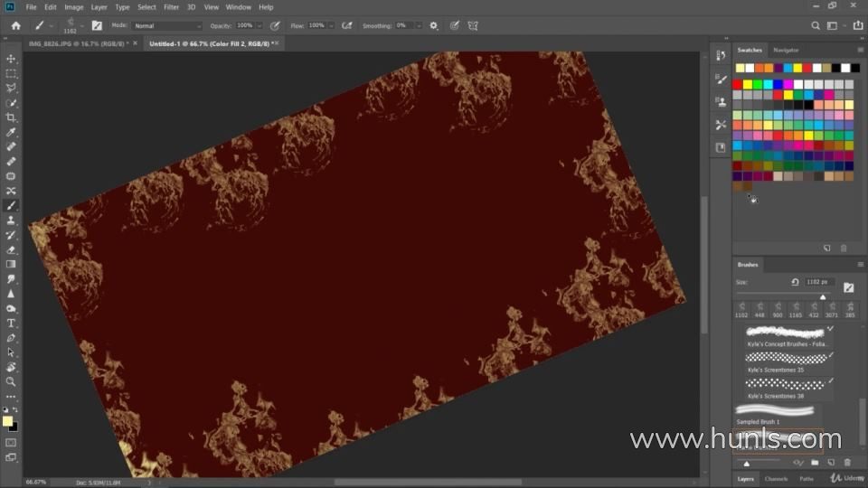Viewport: 868px width, 488px height.
Task: Select the Zoom tool
Action: (x=11, y=381)
